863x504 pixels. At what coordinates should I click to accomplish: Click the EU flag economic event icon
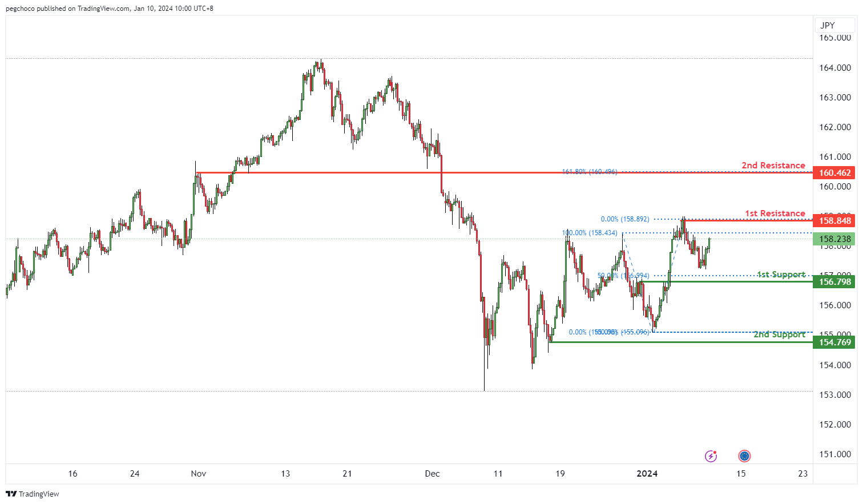click(744, 455)
